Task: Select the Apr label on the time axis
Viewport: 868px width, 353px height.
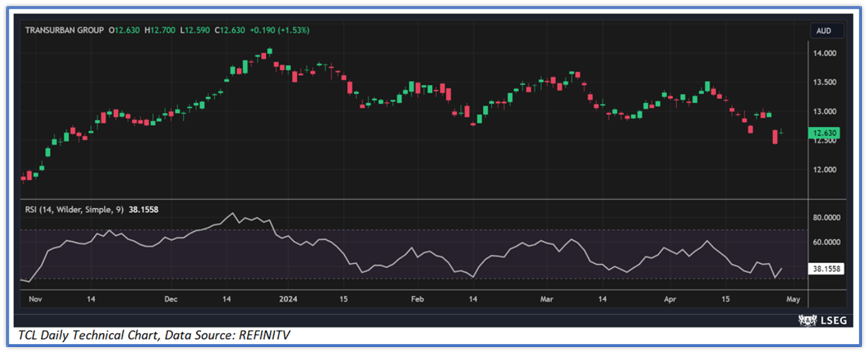Action: coord(670,299)
